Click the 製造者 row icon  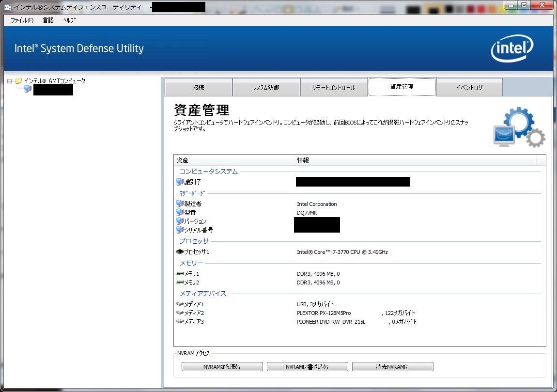pyautogui.click(x=180, y=204)
